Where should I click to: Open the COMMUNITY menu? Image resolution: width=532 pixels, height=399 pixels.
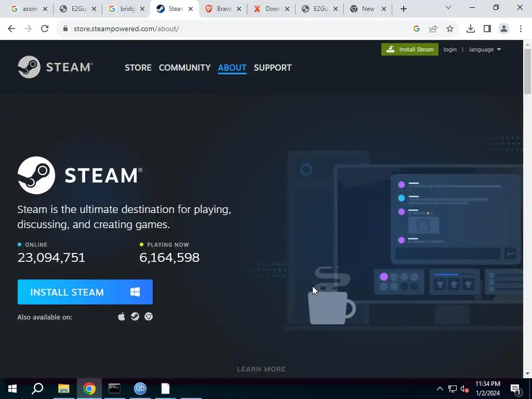(x=184, y=68)
